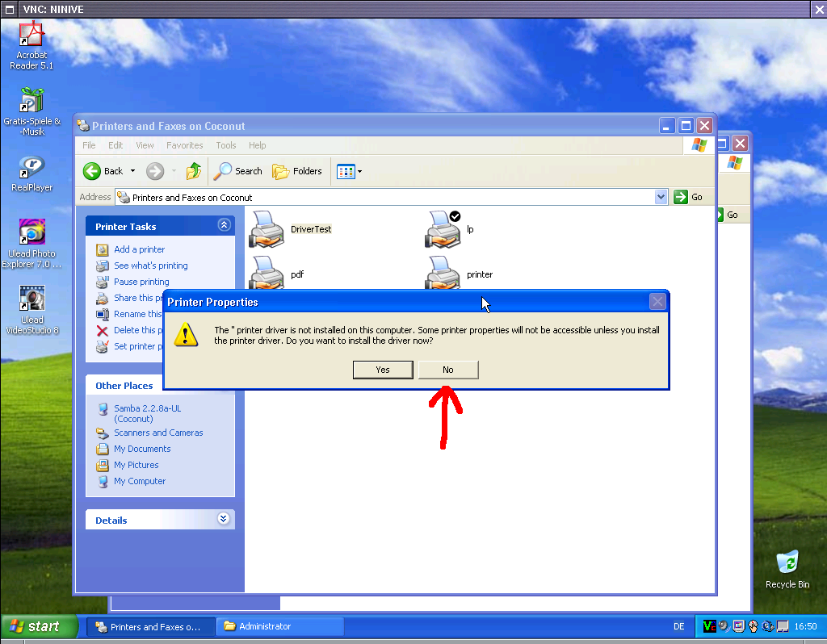Open Ulead VideoStudio 8 desktop icon
This screenshot has height=644, width=827.
pos(31,299)
